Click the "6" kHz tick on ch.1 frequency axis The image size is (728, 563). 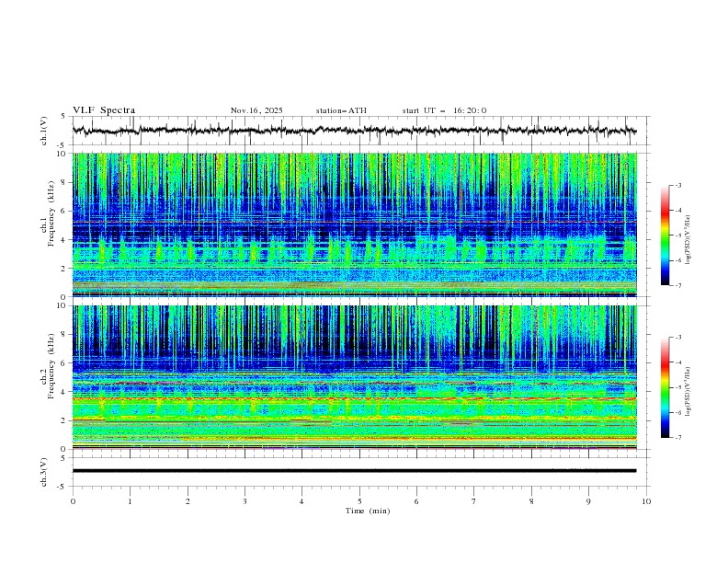click(x=63, y=211)
